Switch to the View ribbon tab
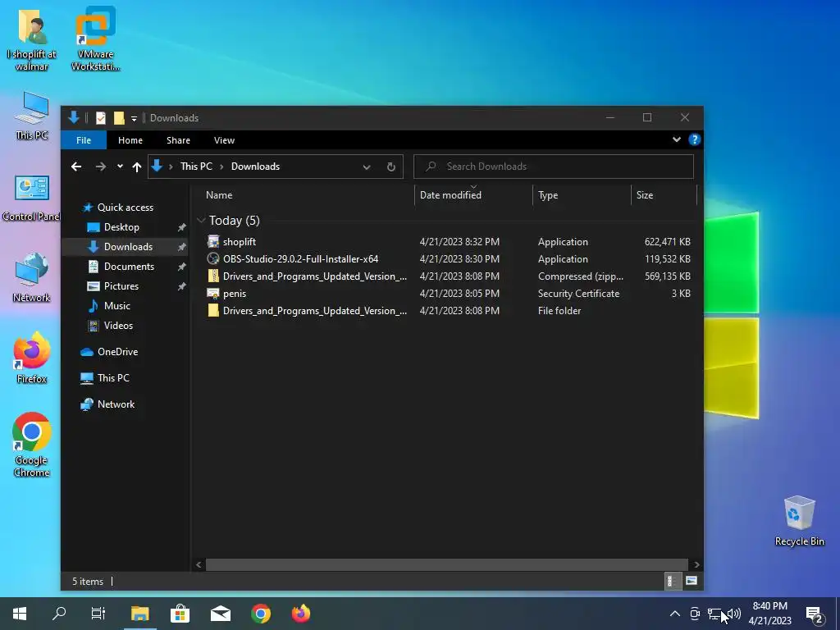This screenshot has height=630, width=840. tap(224, 140)
